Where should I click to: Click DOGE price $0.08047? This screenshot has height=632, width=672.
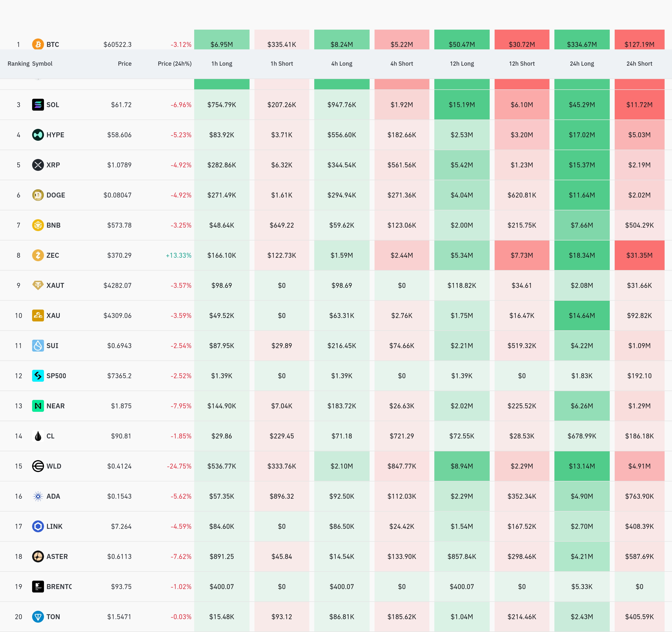pos(117,195)
